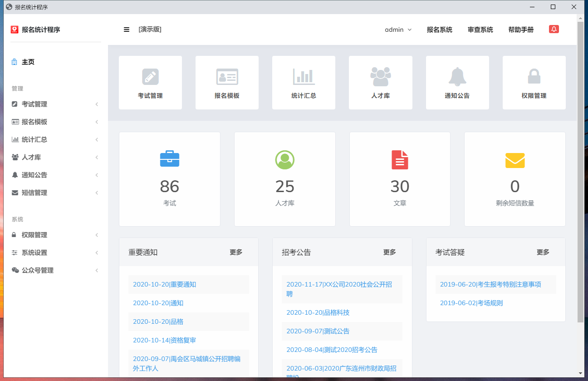Click the globe icon in title bar

point(9,7)
